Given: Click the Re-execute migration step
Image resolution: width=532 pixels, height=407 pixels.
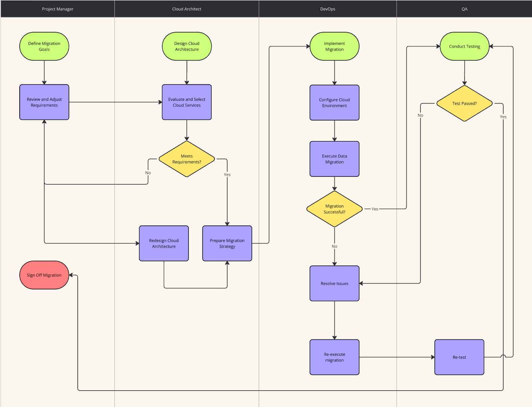Looking at the screenshot, I should tap(334, 357).
